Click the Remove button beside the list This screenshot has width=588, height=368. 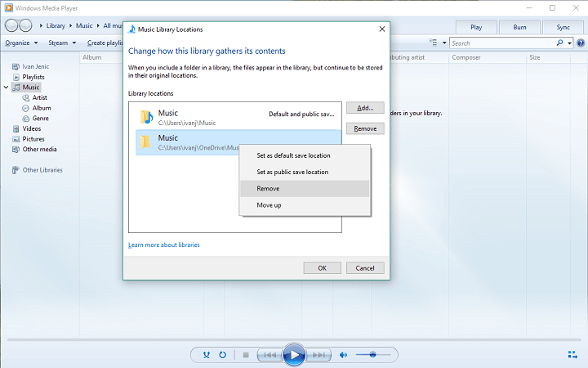tap(365, 128)
